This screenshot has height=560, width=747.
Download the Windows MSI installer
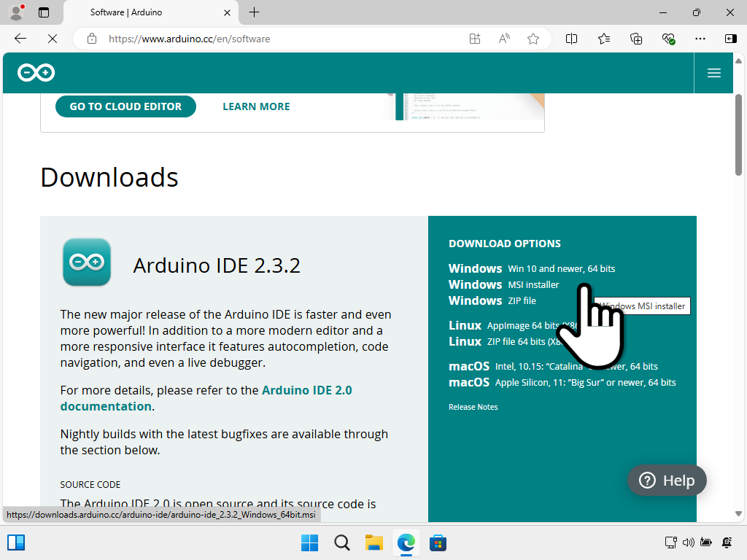(503, 285)
